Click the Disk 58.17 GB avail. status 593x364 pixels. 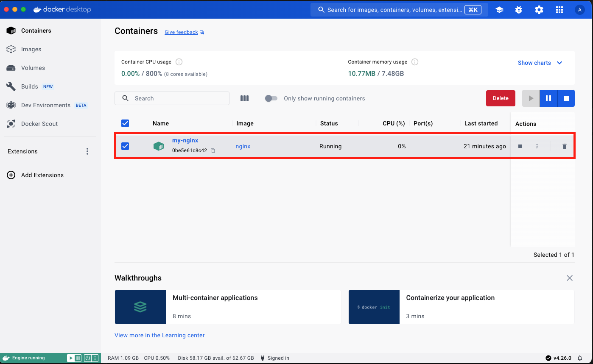[x=216, y=358]
